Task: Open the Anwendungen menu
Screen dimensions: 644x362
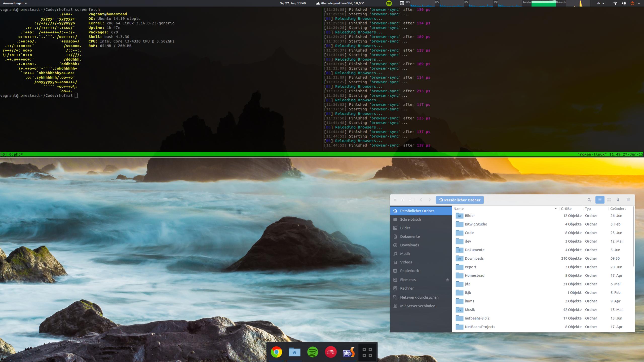Action: click(15, 3)
